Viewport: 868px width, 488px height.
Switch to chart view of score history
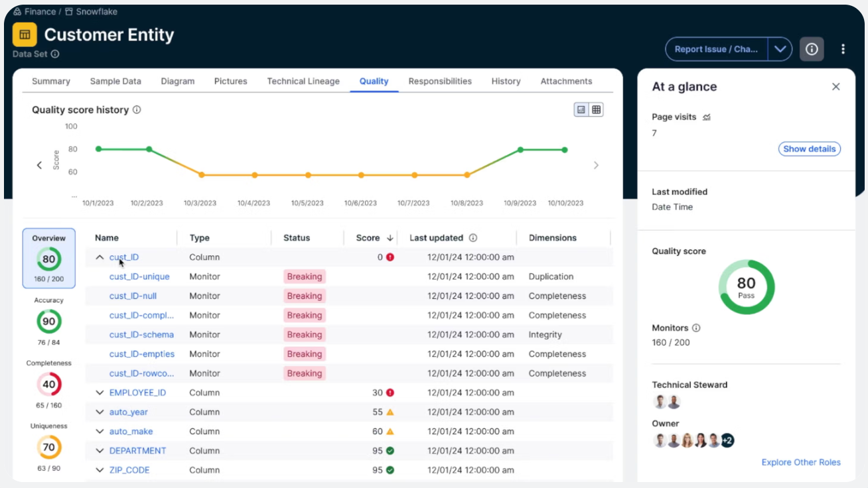coord(581,110)
